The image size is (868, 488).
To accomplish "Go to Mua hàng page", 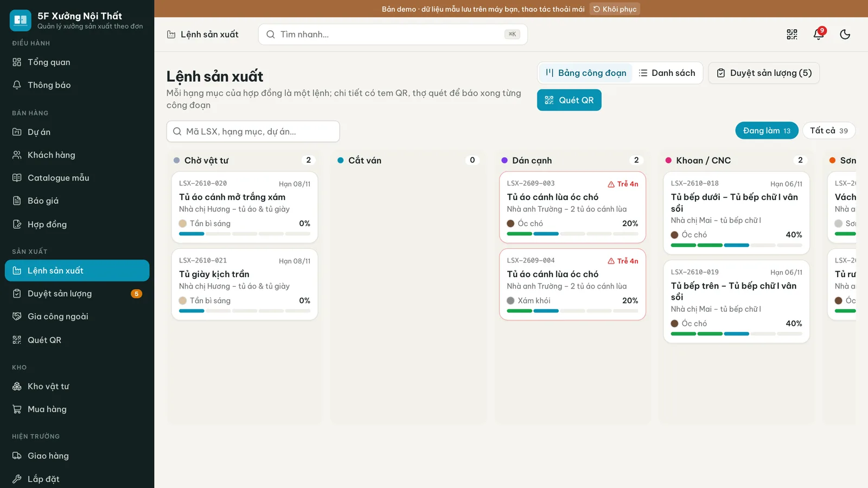I will [x=77, y=409].
